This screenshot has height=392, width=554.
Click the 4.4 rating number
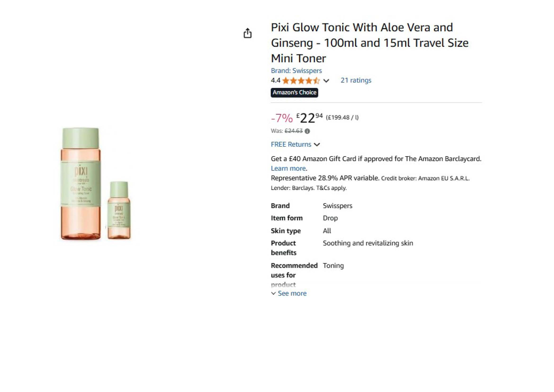coord(275,80)
